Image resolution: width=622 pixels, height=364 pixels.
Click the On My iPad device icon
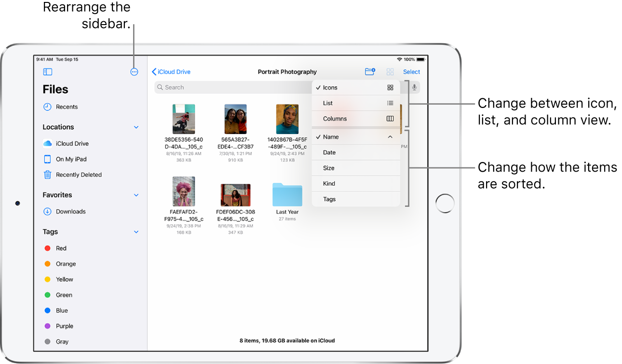(x=47, y=159)
